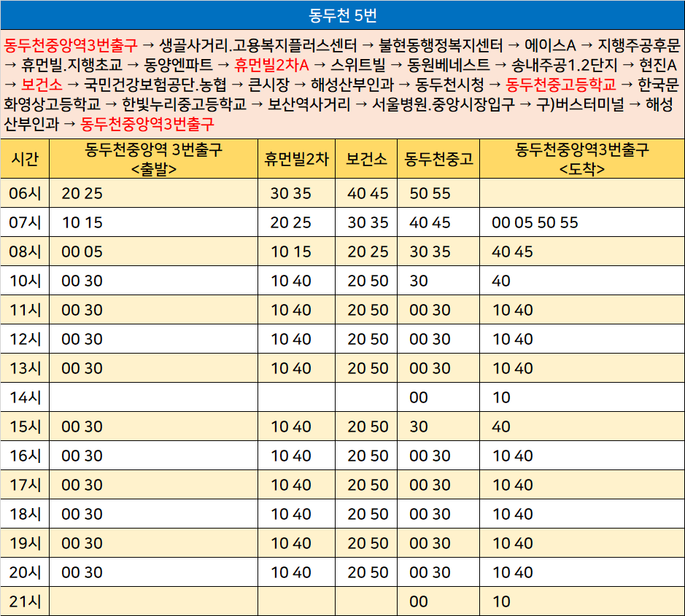The width and height of the screenshot is (685, 616).
Task: Click '30 35' 동두천중고 times in 08시 row
Action: pyautogui.click(x=430, y=252)
